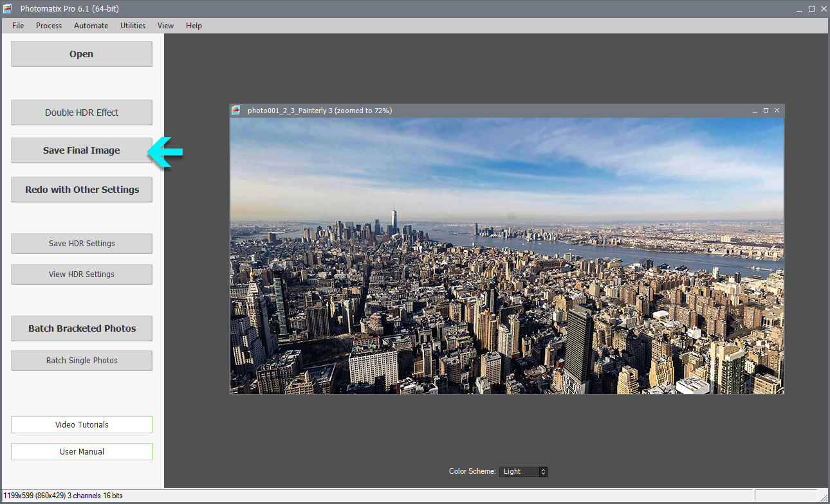Click the image window's document icon
This screenshot has width=830, height=504.
[236, 111]
